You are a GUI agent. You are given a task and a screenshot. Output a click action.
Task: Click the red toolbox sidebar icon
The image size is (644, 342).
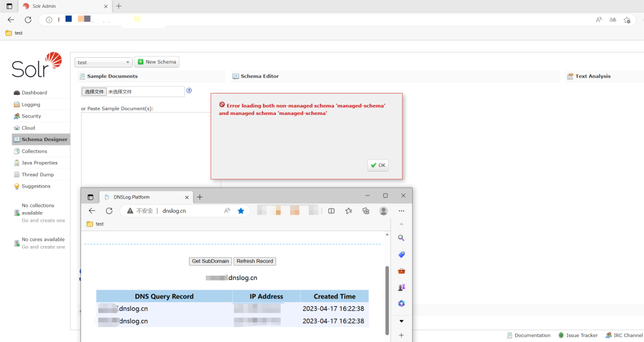tap(401, 271)
